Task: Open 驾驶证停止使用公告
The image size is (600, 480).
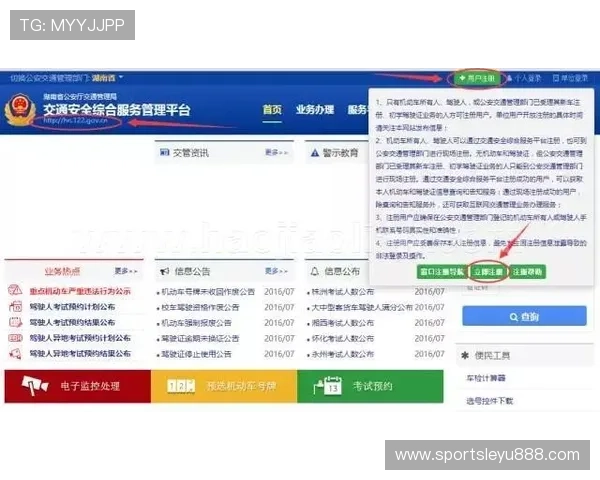Action: click(x=196, y=354)
